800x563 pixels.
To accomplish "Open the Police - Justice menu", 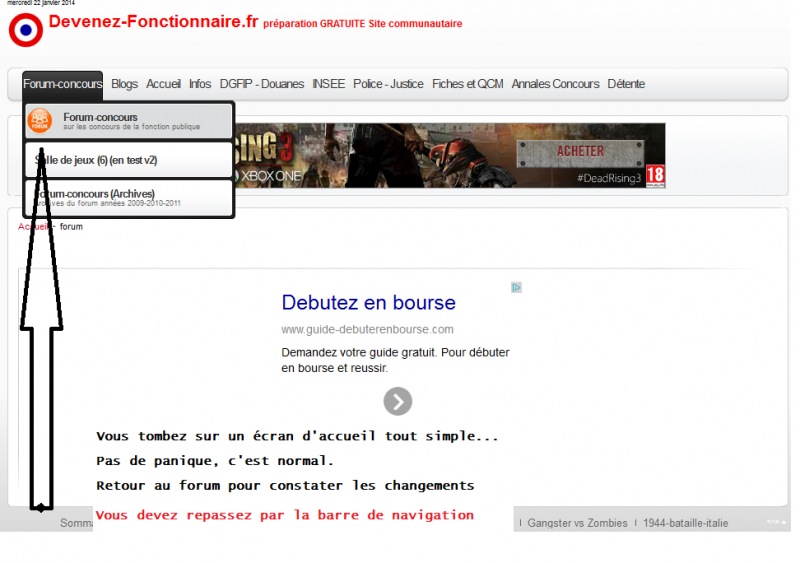I will click(x=388, y=84).
